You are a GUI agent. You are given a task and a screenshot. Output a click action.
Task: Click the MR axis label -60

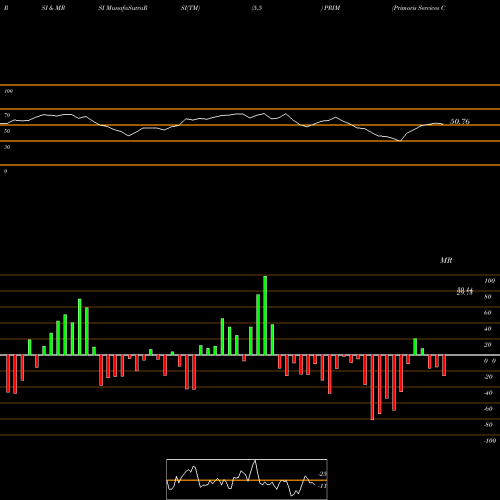tap(488, 409)
